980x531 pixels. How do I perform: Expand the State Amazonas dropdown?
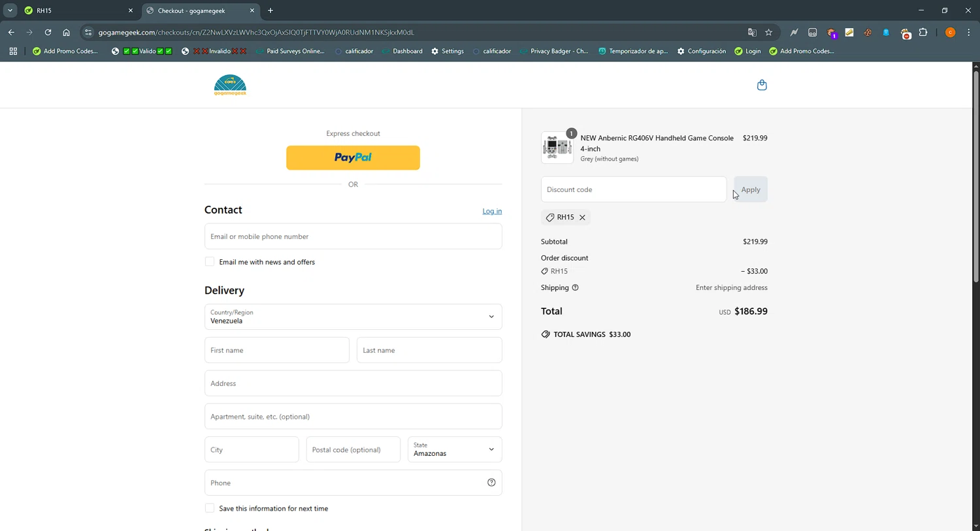[x=455, y=449]
